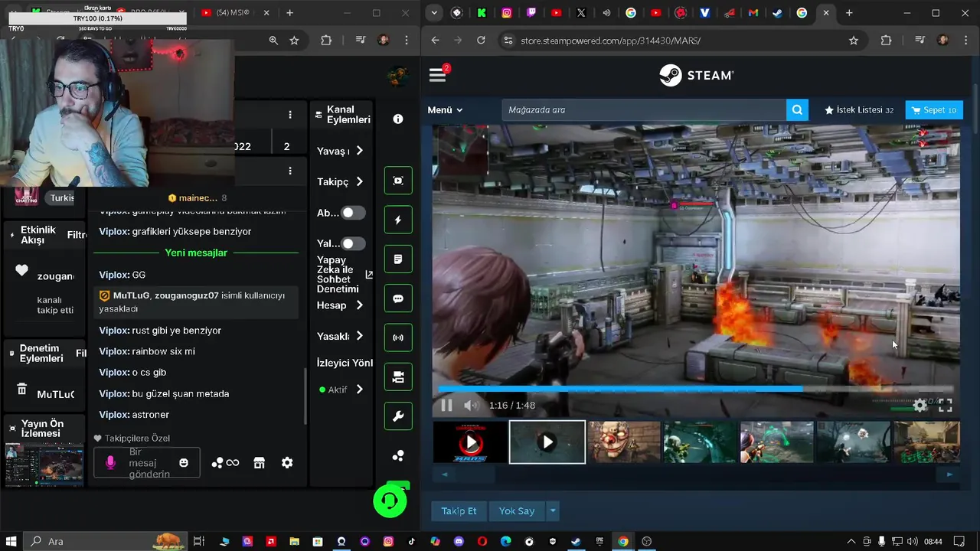980x551 pixels.
Task: Mute the Steam trailer volume
Action: click(472, 406)
